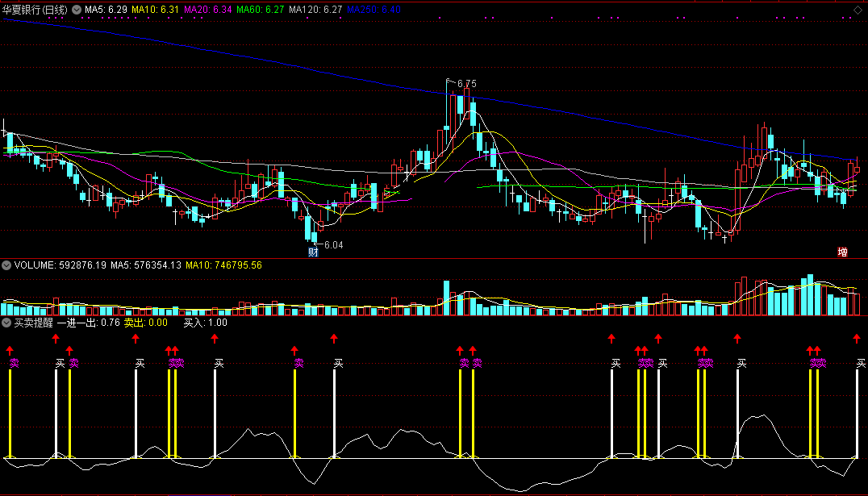Click the MA5: 6.29 price average label
Viewport: 868px width, 496px height.
(106, 10)
